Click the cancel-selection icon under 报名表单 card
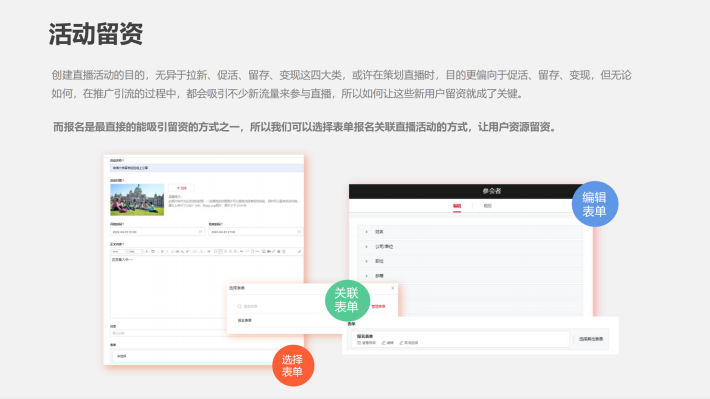Viewport: 710px width, 399px height. tap(401, 343)
